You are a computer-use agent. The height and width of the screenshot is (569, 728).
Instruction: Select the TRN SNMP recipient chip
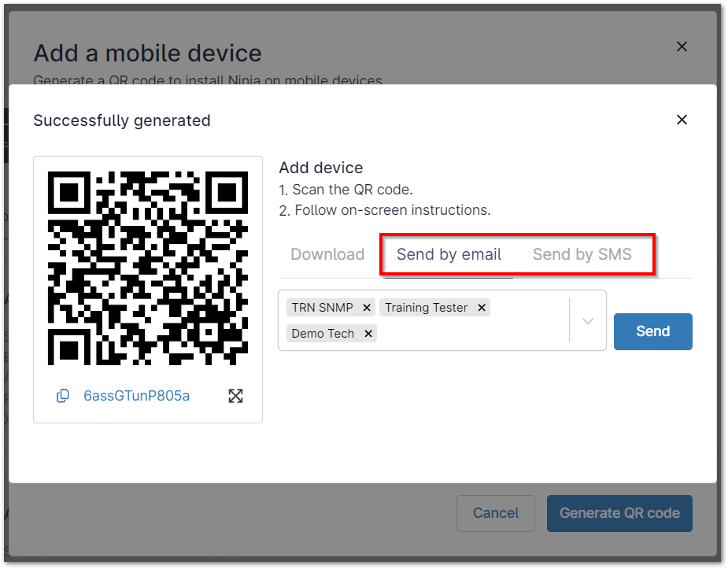click(322, 307)
